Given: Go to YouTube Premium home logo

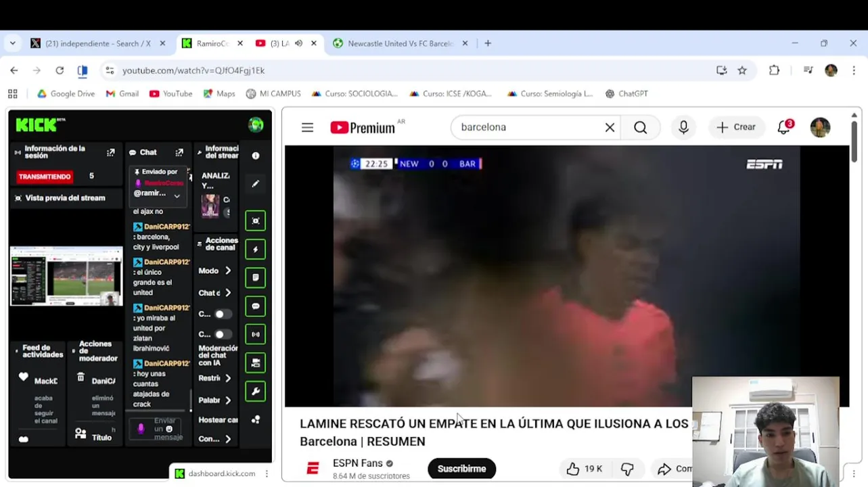Looking at the screenshot, I should coord(363,127).
